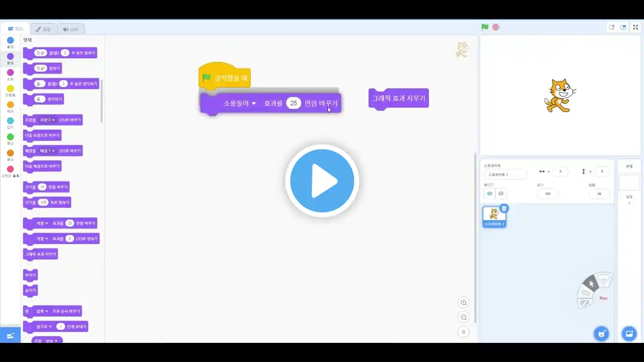Open 색깔 dropdown in 만큼 바꾸기 block

tap(42, 223)
